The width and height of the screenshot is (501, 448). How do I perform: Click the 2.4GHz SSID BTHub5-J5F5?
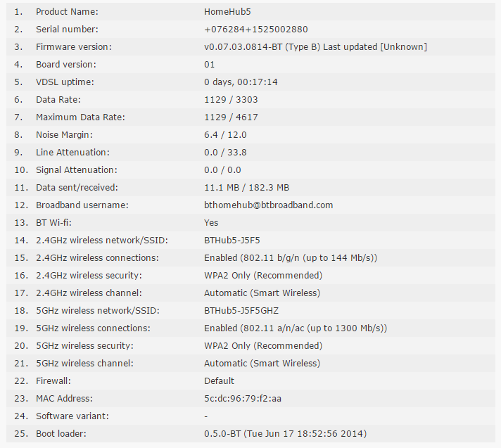[232, 240]
